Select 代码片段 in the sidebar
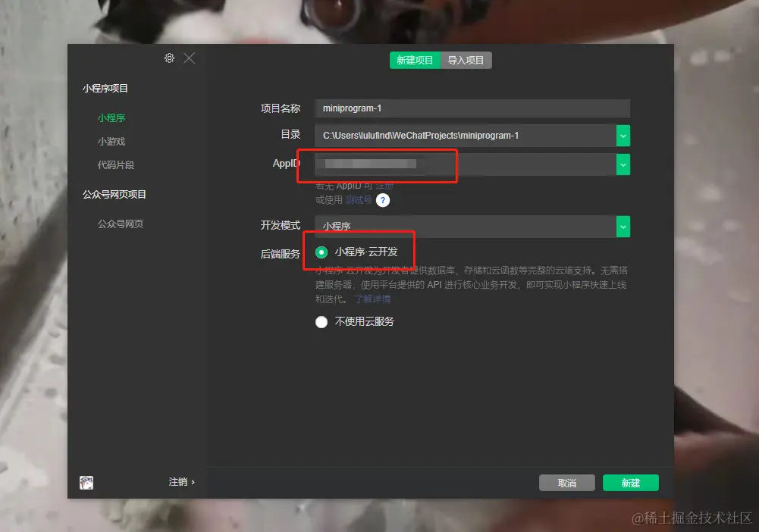Viewport: 759px width, 532px height. (x=115, y=165)
